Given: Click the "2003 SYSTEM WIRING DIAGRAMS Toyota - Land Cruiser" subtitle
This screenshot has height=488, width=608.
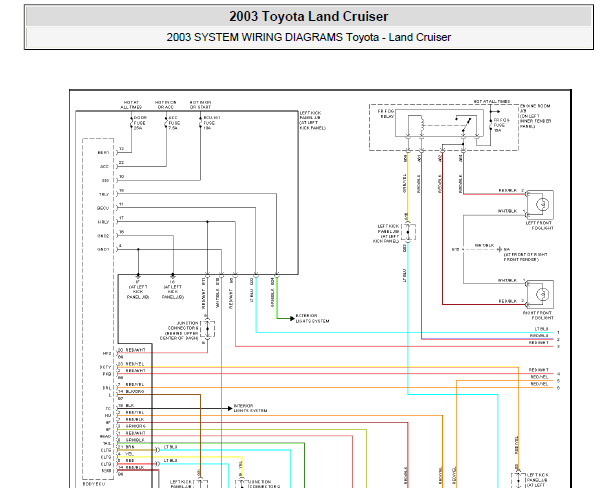Looking at the screenshot, I should point(309,37).
